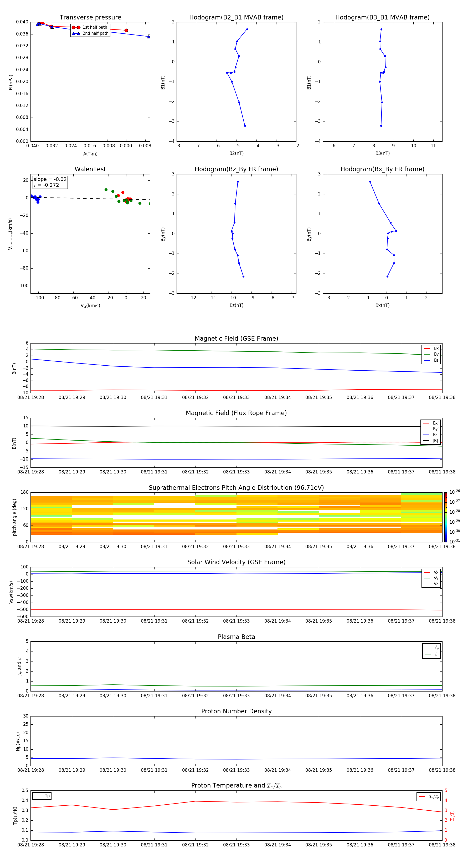Viewport: 473px width, 868px height.
Task: Select the β entry in Plasma Beta legend
Action: click(431, 654)
